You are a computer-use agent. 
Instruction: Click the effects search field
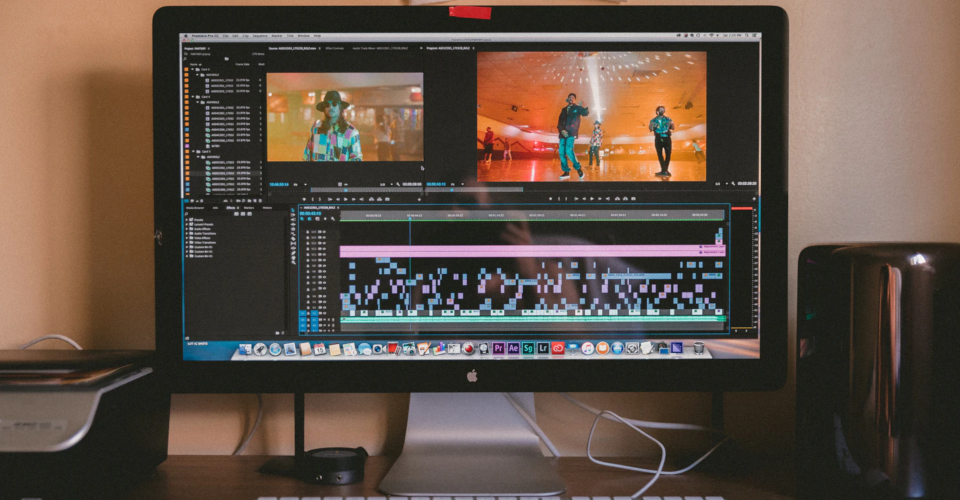pyautogui.click(x=208, y=214)
